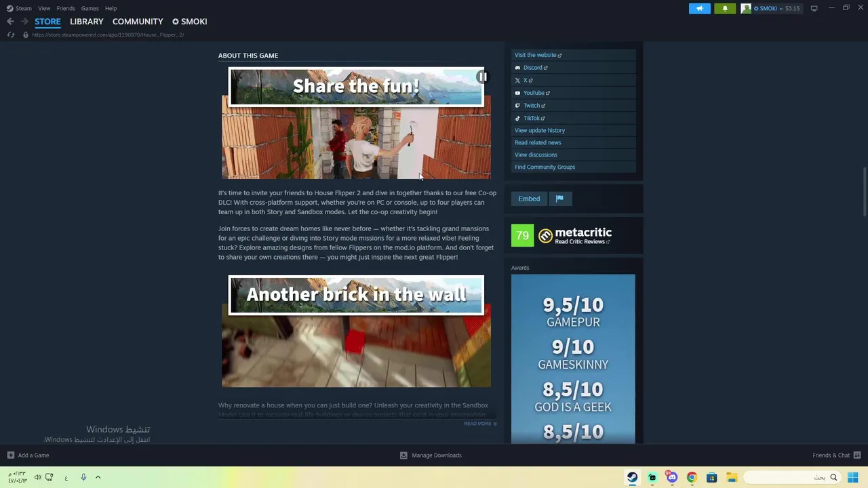Open File Explorer from the taskbar
The image size is (868, 488).
point(731,477)
